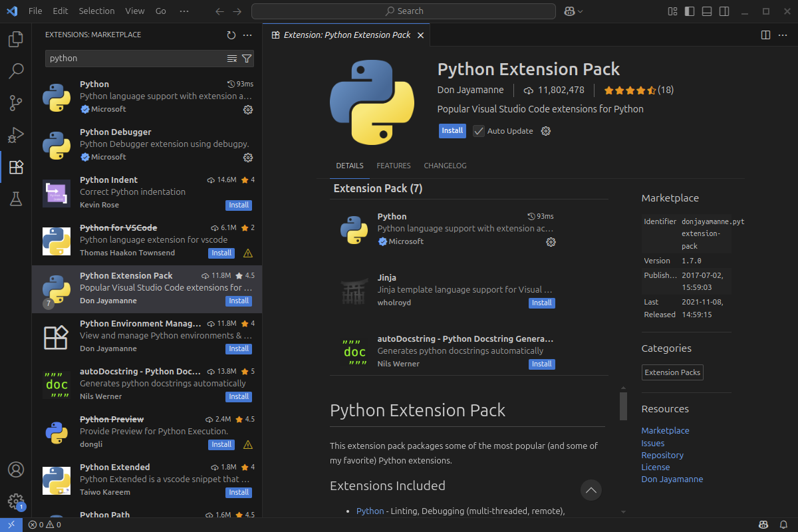Click warning icon on Python for VSCode

(248, 253)
